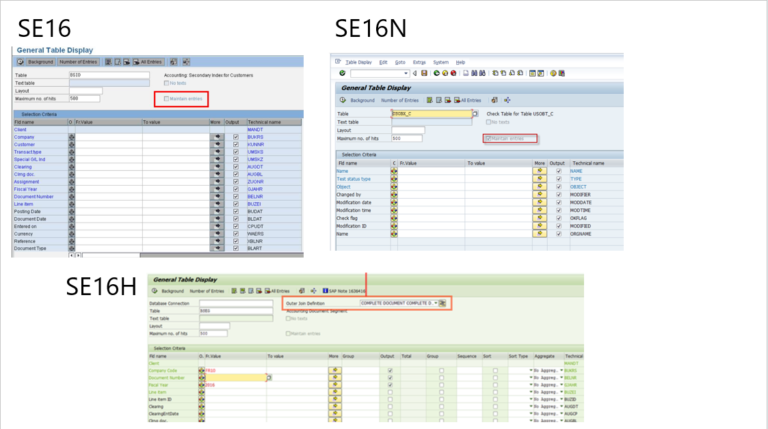768x429 pixels.
Task: Open Aggregate dropdown for BUZID row in SE16H
Action: [561, 400]
